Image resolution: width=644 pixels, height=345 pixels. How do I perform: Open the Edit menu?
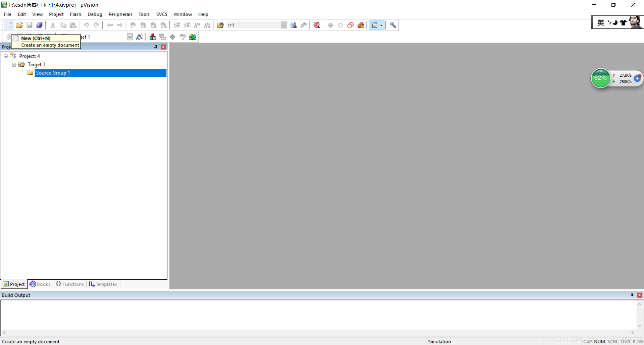(x=22, y=14)
